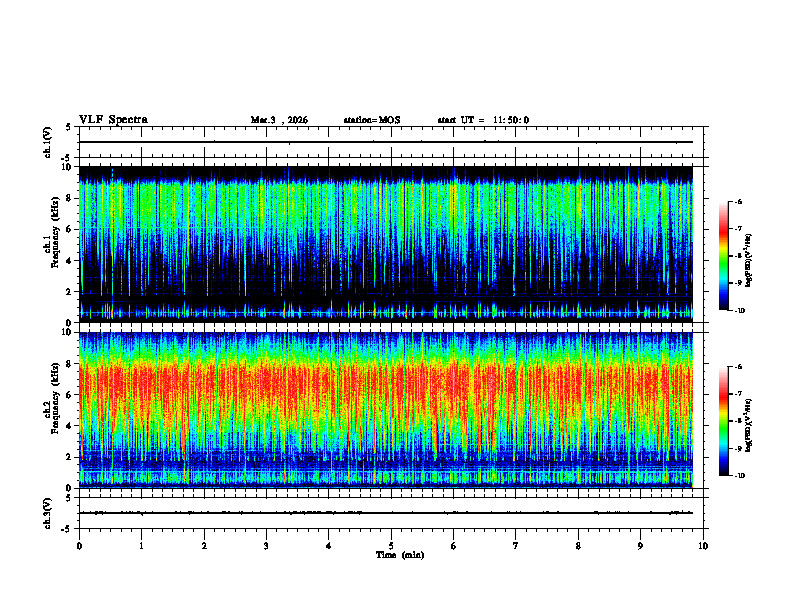Viewport: 792px width, 612px height.
Task: Click the ch.1 voltage waveform trace
Action: [386, 142]
